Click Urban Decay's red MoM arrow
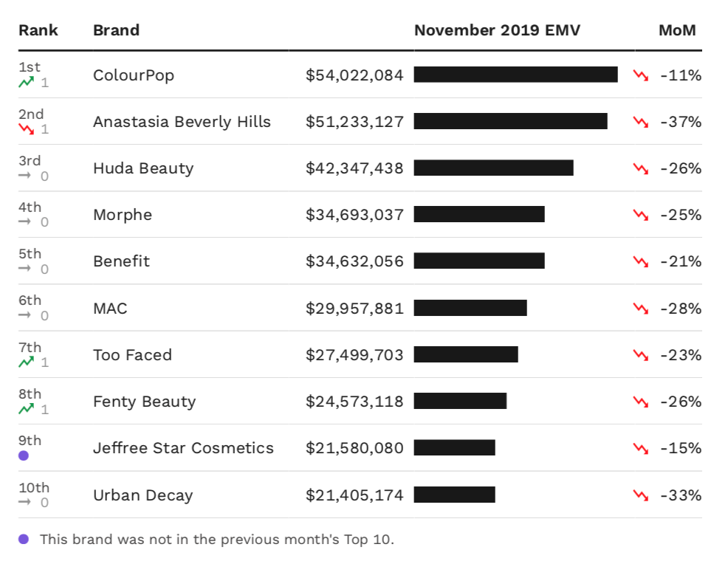Screen dimensions: 728x561 point(640,495)
